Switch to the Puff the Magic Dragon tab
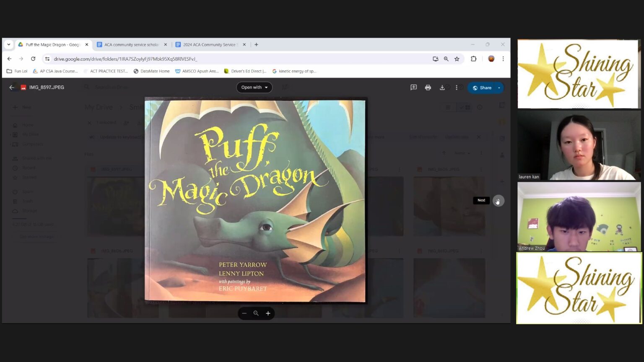 coord(53,44)
